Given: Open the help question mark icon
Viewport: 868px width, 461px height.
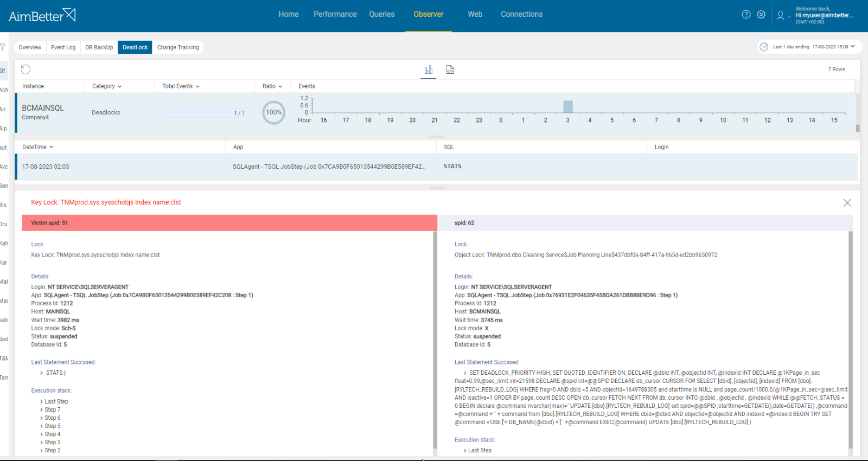Looking at the screenshot, I should point(746,15).
